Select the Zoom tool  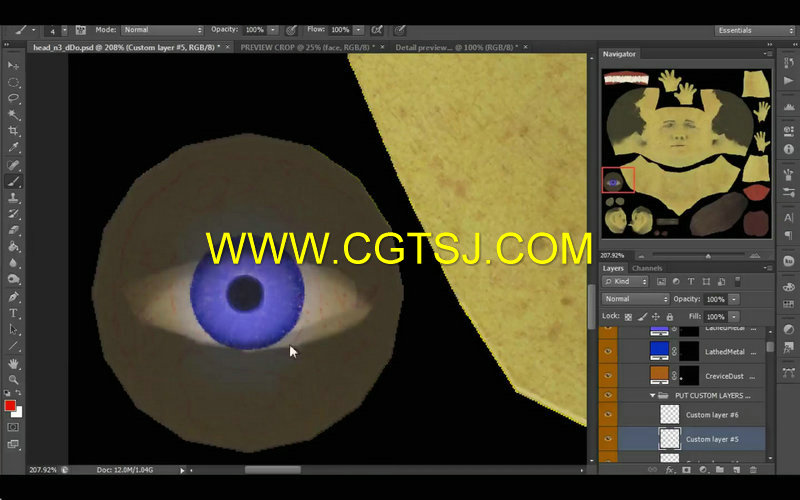(13, 380)
